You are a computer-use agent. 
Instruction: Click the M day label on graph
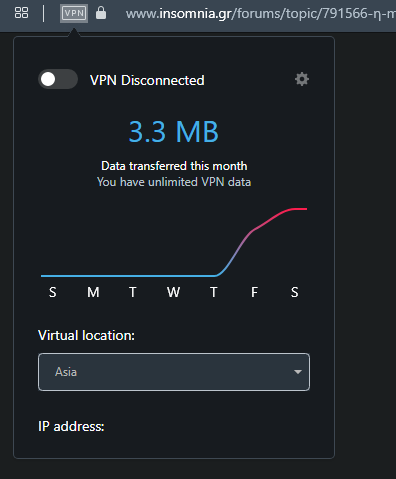93,292
